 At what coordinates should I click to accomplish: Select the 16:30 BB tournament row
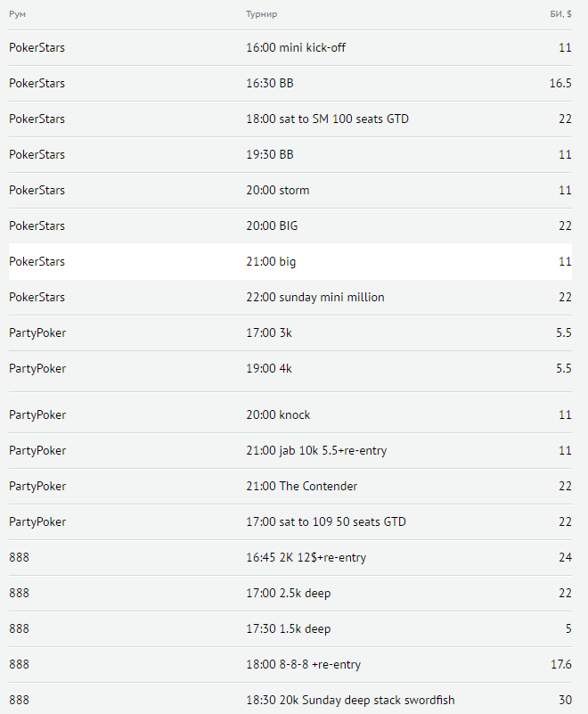pyautogui.click(x=269, y=83)
